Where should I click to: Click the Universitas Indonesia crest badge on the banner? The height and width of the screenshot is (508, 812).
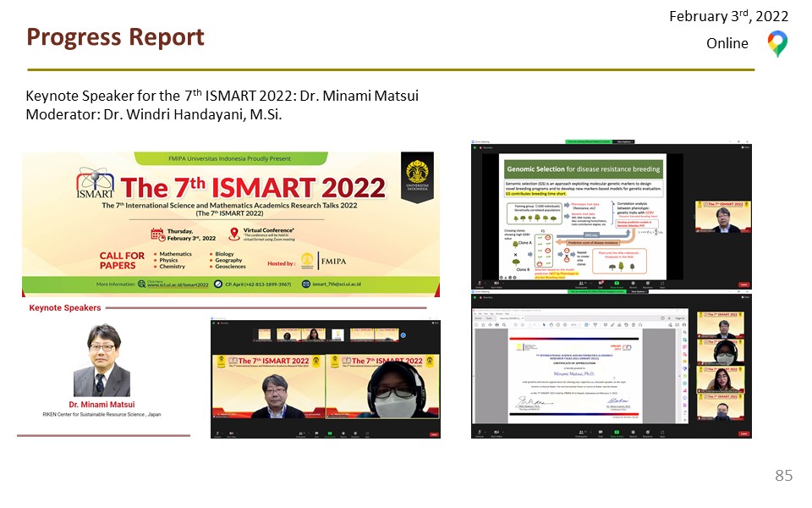(x=417, y=176)
